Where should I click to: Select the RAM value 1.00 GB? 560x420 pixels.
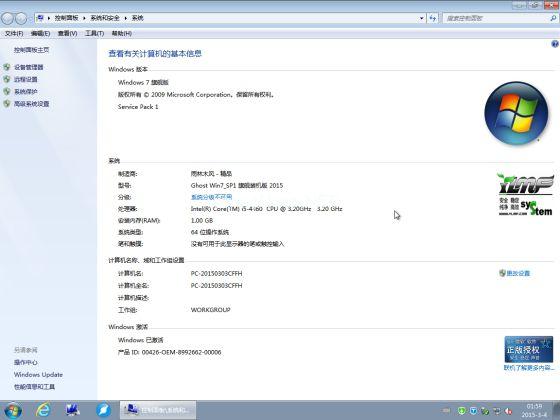202,220
